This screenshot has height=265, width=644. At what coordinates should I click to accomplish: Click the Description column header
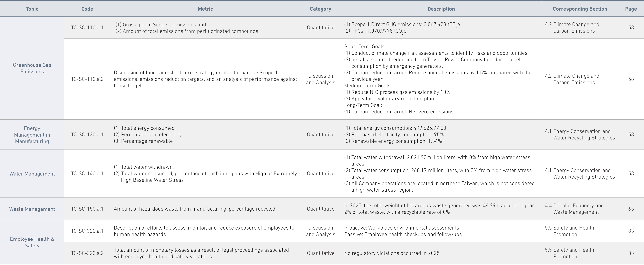click(441, 9)
